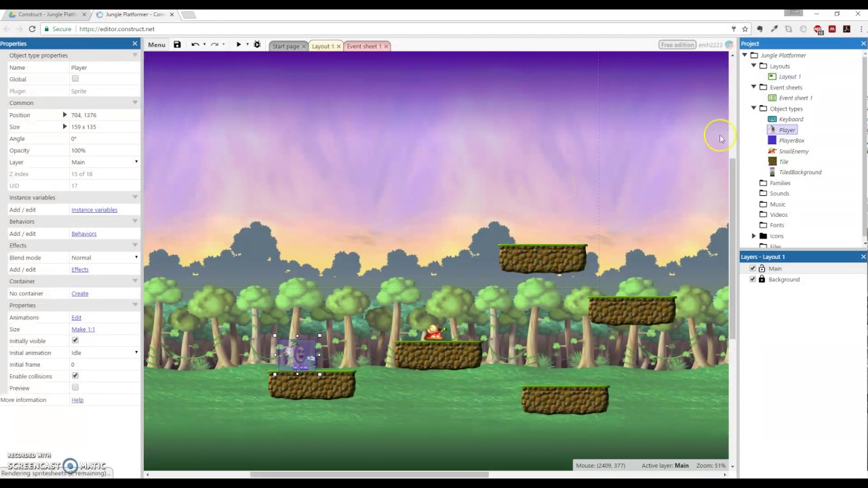
Task: Click the SnailEnemy object icon
Action: click(x=772, y=151)
